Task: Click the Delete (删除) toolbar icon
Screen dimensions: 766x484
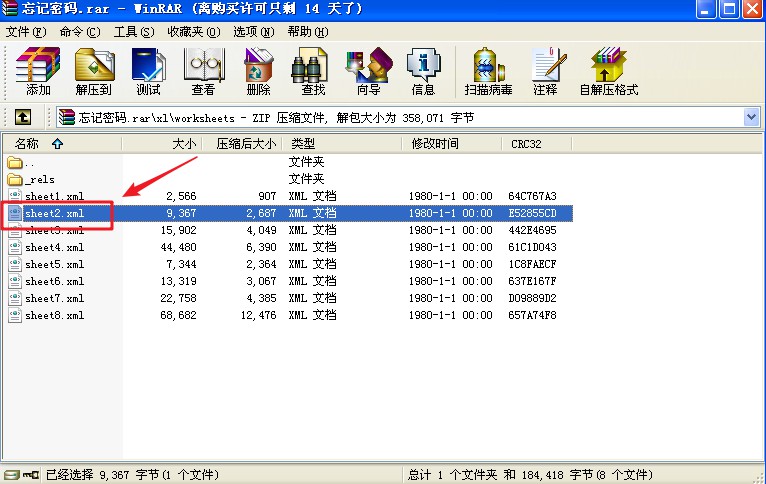Action: coord(258,70)
